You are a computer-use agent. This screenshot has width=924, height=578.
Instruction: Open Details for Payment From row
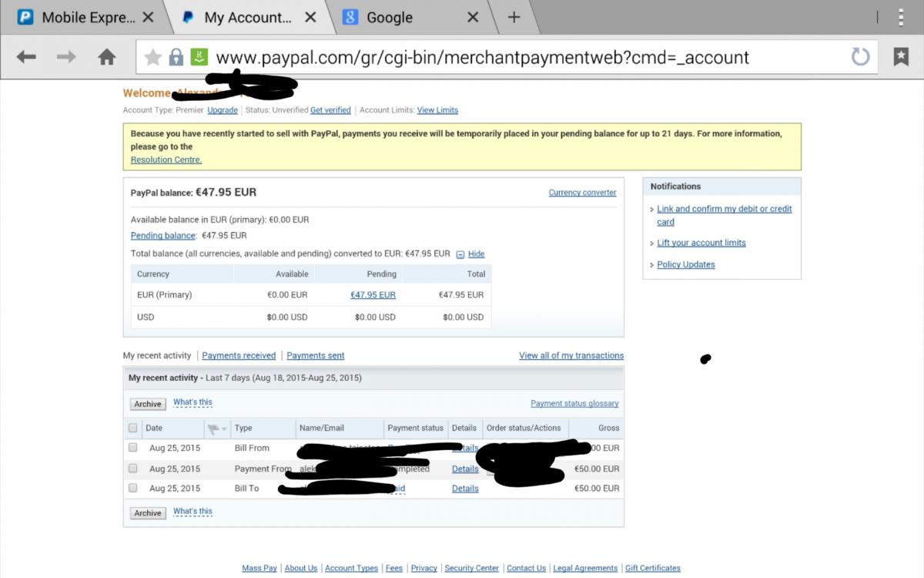pos(465,469)
